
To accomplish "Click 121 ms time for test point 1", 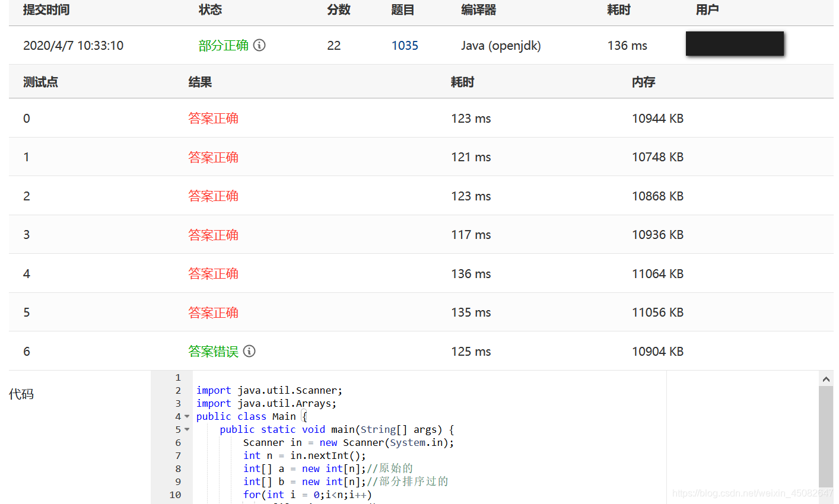I will [471, 157].
